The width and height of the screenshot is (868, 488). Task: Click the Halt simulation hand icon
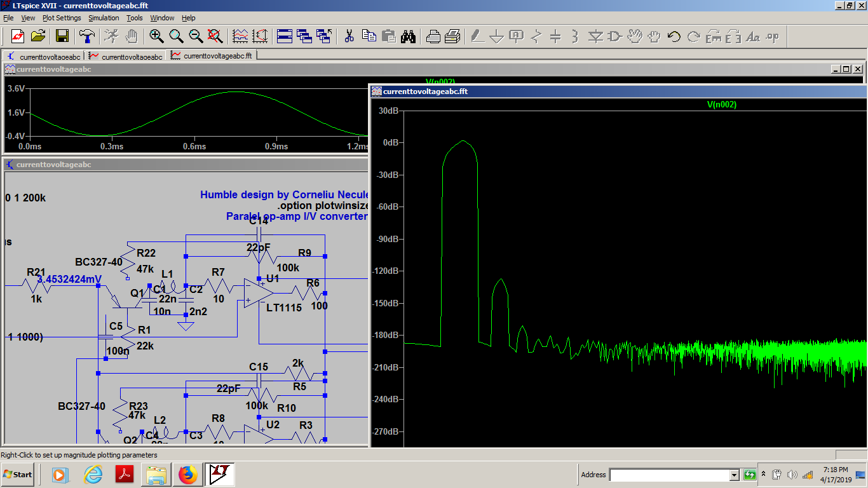pos(132,36)
